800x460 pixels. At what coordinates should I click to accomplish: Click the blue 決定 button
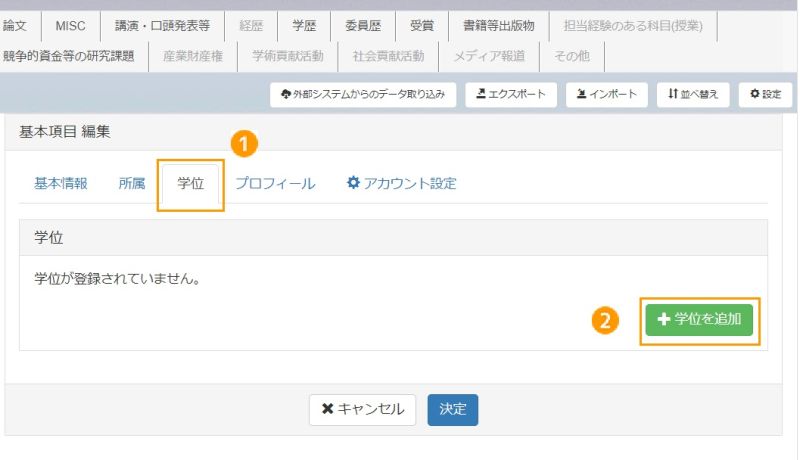coord(453,410)
